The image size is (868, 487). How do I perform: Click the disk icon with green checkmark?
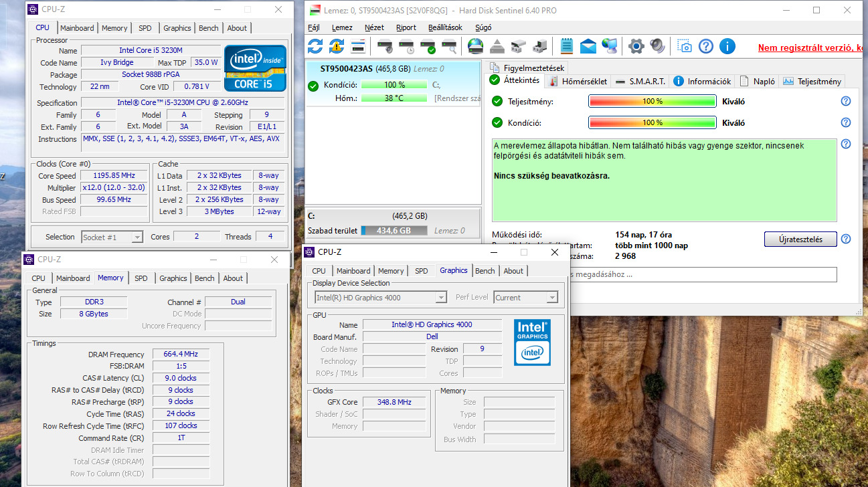[x=428, y=46]
